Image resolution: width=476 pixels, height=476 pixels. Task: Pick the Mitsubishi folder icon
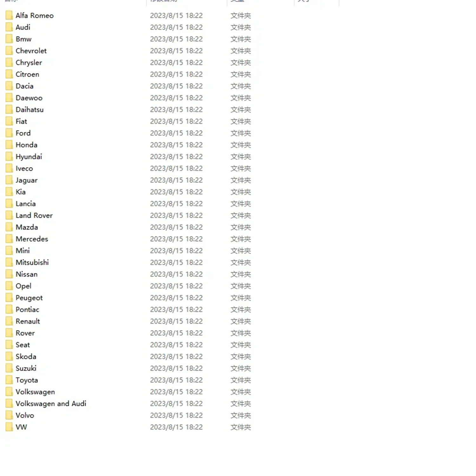click(x=9, y=262)
